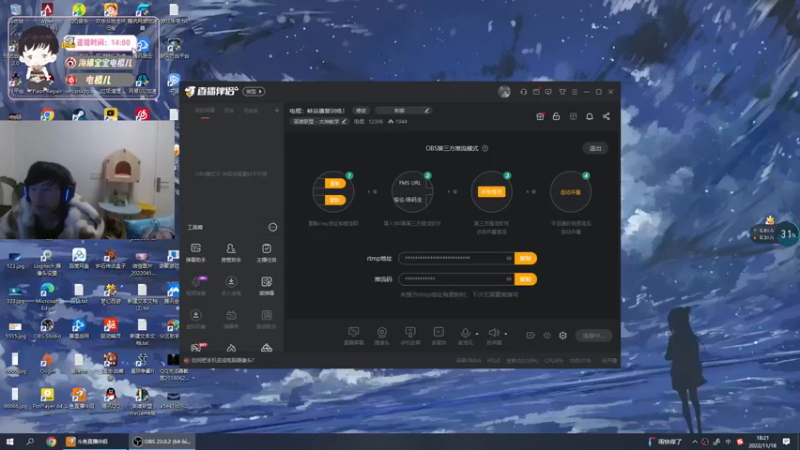Click the lower copy button in step 1 circle

tap(335, 200)
